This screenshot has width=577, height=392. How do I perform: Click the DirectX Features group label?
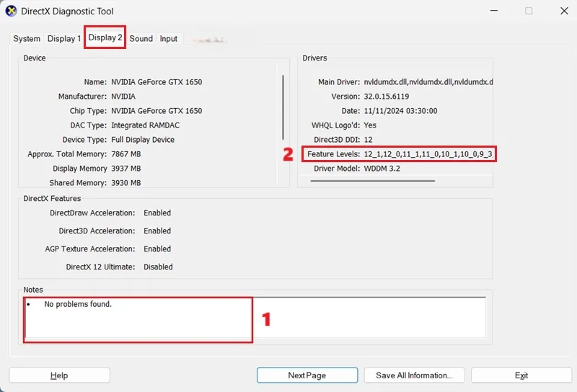[52, 199]
